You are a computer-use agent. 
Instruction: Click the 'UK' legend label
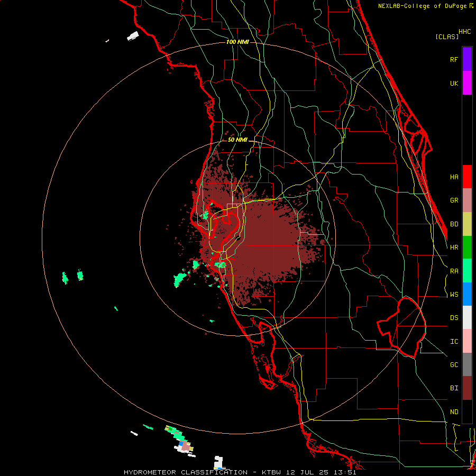pyautogui.click(x=454, y=83)
